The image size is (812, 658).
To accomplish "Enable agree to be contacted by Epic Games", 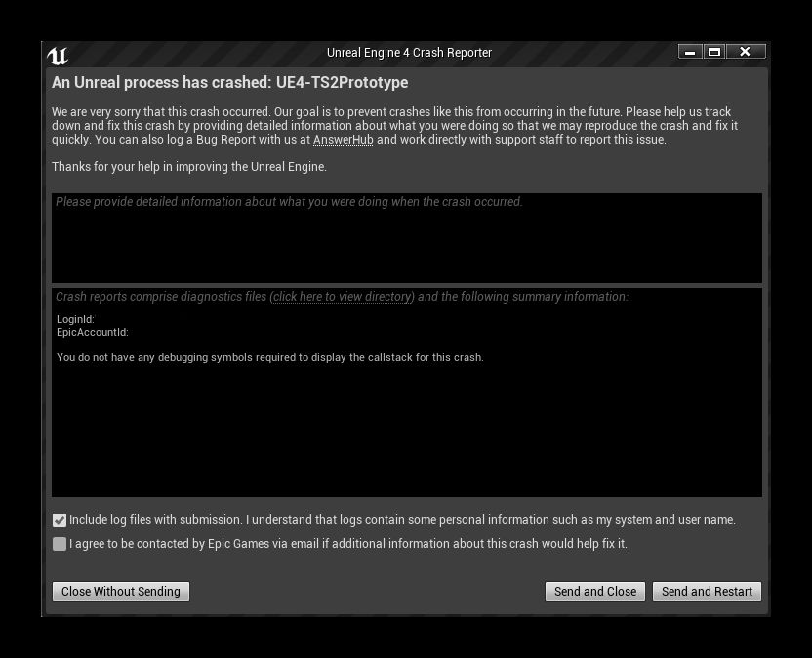I will click(x=60, y=544).
